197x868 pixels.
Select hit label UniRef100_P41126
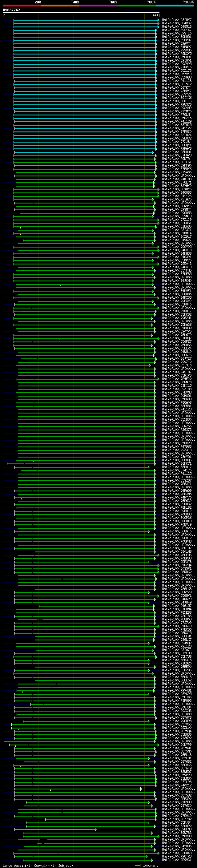pyautogui.click(x=177, y=196)
